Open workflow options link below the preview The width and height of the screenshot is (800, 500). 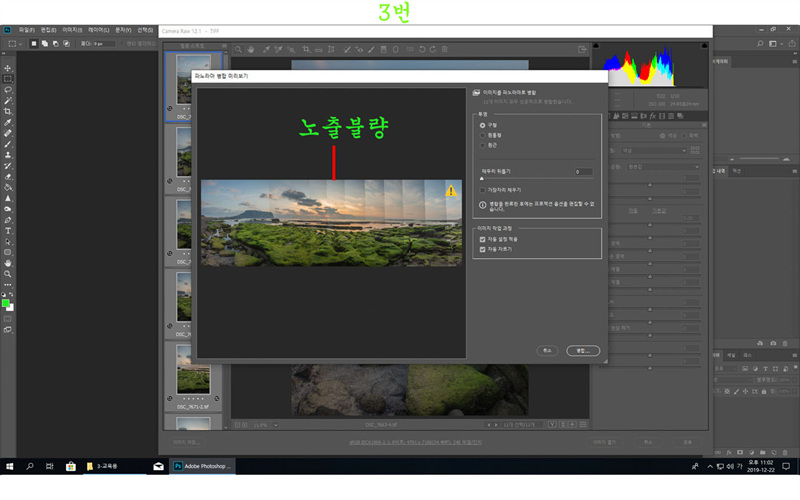pyautogui.click(x=415, y=443)
